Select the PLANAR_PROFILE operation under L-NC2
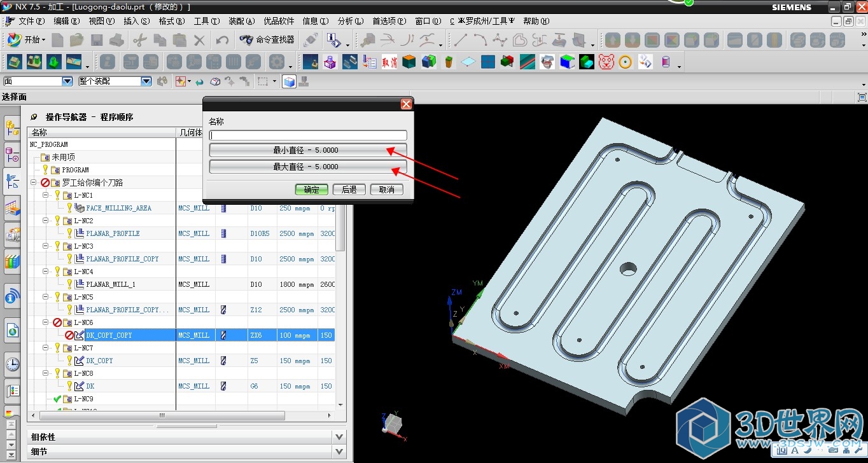The image size is (868, 463). point(113,233)
